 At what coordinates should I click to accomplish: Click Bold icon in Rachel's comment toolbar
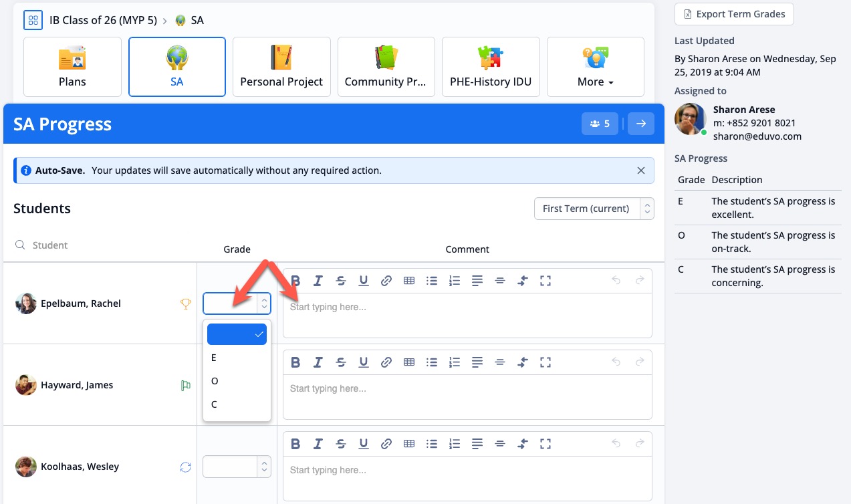pos(295,281)
